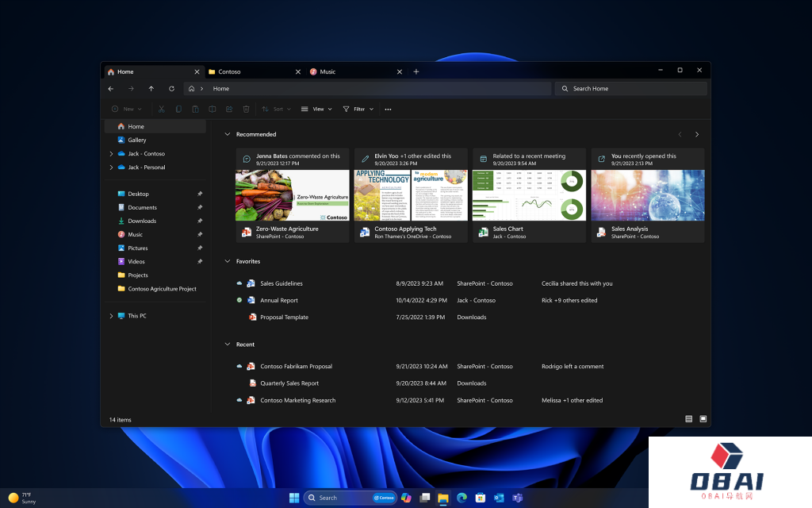
Task: Click the Refresh icon in navigation bar
Action: pyautogui.click(x=171, y=89)
